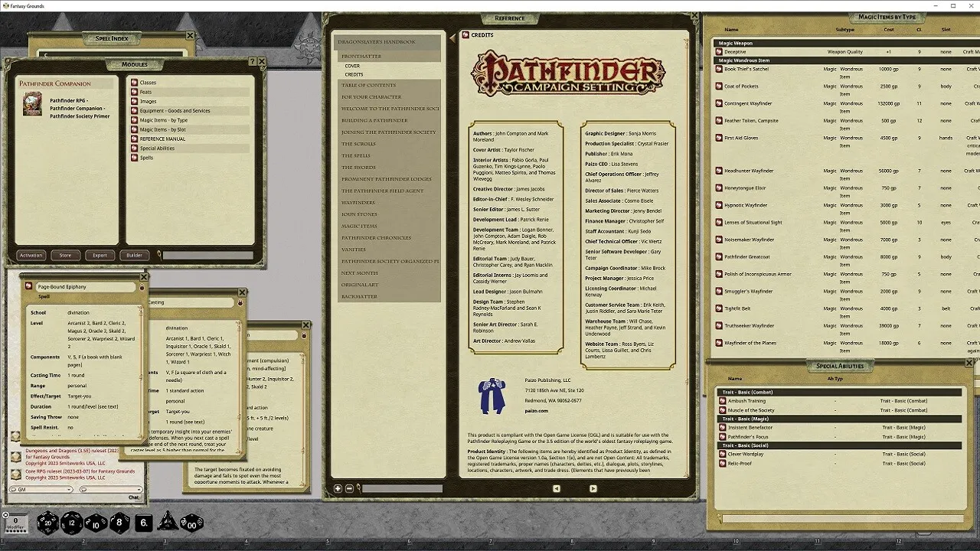Open Pathfinder Chronicles section

point(389,238)
